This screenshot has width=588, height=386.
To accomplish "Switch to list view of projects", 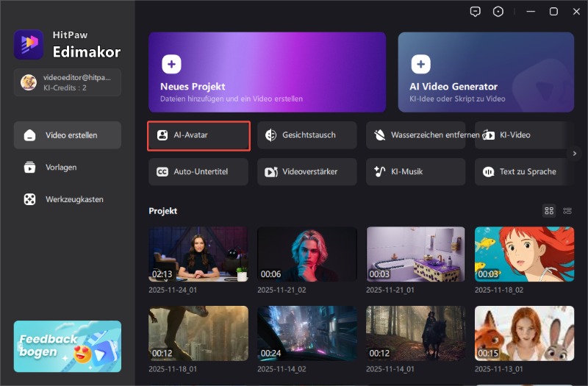I will 567,211.
